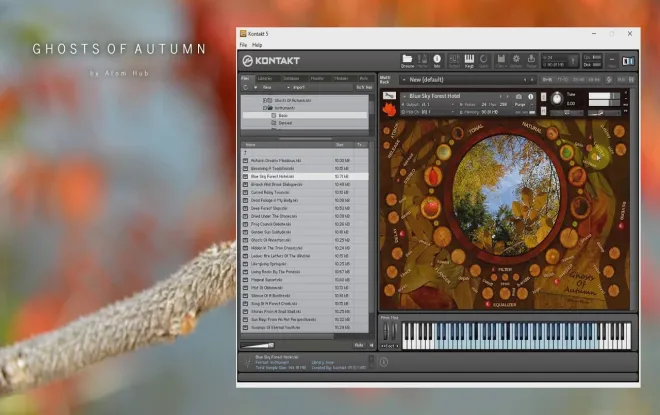This screenshot has height=415, width=660.
Task: Click the status bar info circle icon
Action: point(384,362)
